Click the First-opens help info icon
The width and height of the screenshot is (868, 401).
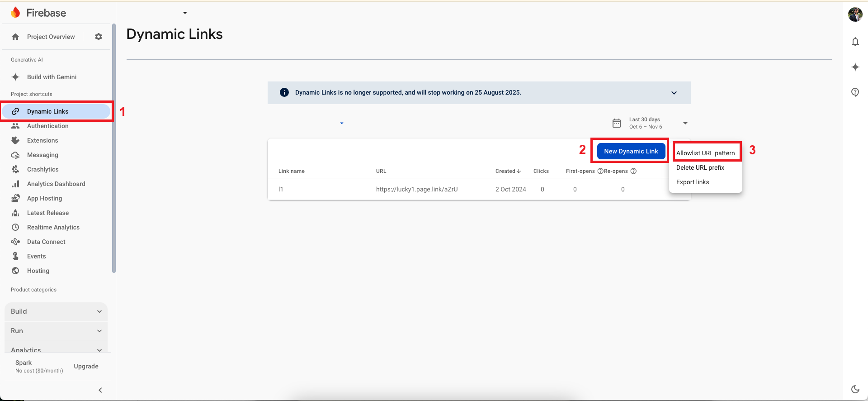pos(600,171)
